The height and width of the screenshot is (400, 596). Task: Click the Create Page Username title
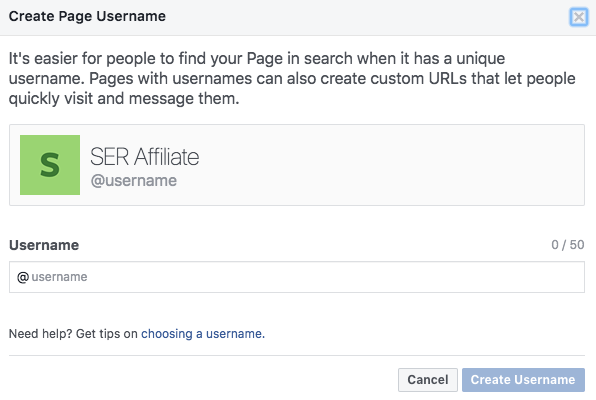point(87,16)
